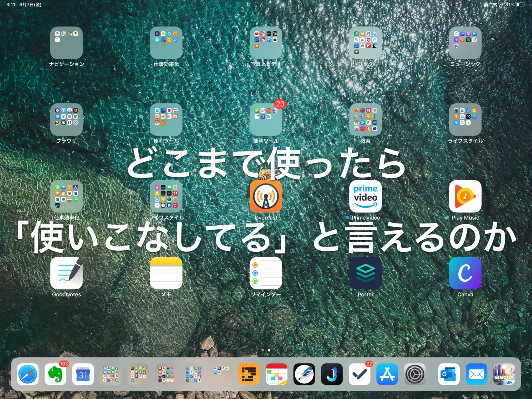This screenshot has width=532, height=399.
Task: Open the ブック folder
Action: pos(365,43)
